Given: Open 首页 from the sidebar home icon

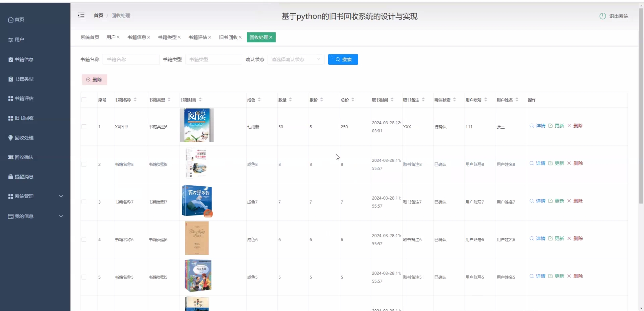Looking at the screenshot, I should [x=11, y=20].
